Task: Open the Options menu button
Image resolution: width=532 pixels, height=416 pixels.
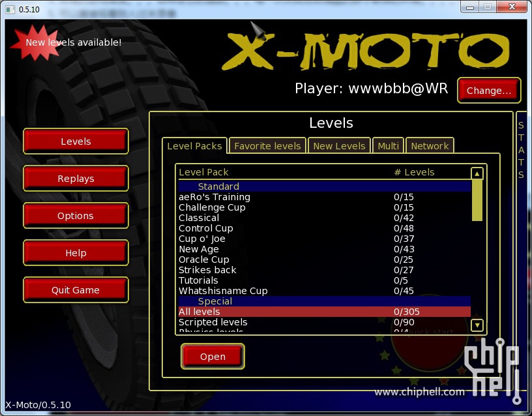Action: pos(76,216)
